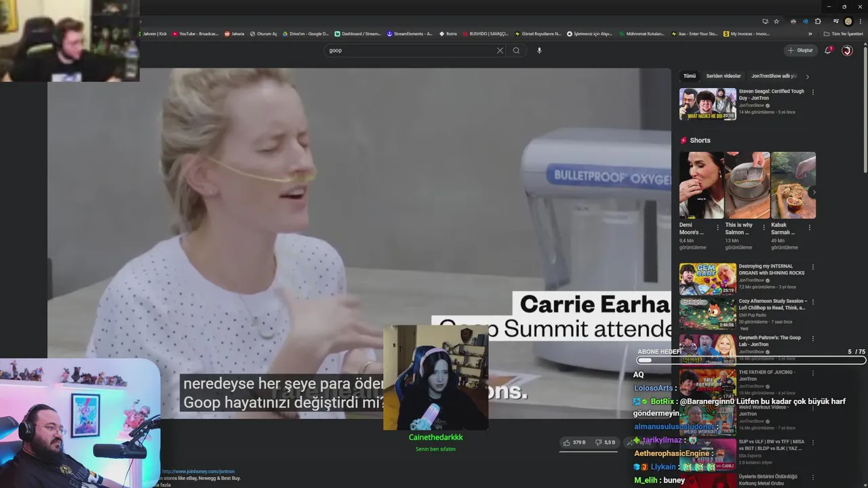Open YouTube notifications bell
The image size is (868, 488).
828,50
